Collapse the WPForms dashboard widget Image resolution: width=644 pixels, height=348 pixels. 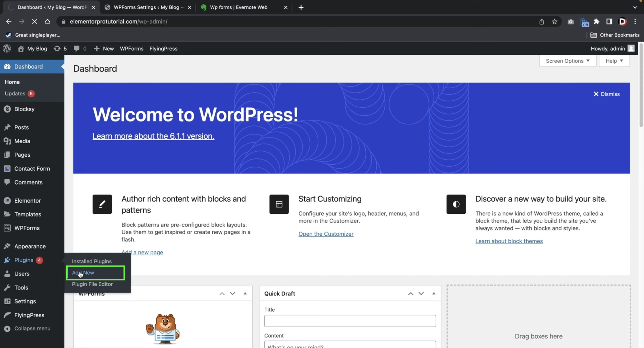coord(245,293)
